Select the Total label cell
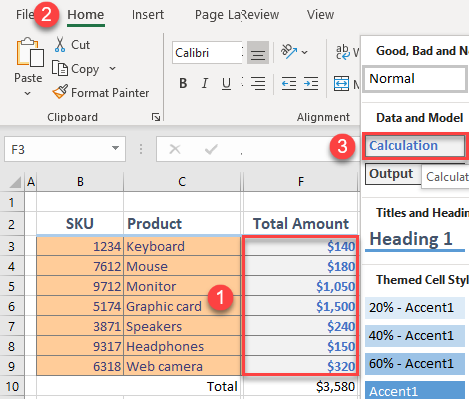Viewport: 469px width, 399px height. [x=182, y=386]
